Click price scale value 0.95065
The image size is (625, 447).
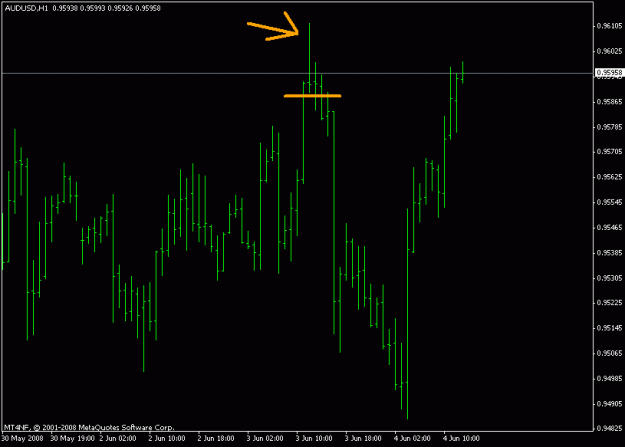(609, 353)
